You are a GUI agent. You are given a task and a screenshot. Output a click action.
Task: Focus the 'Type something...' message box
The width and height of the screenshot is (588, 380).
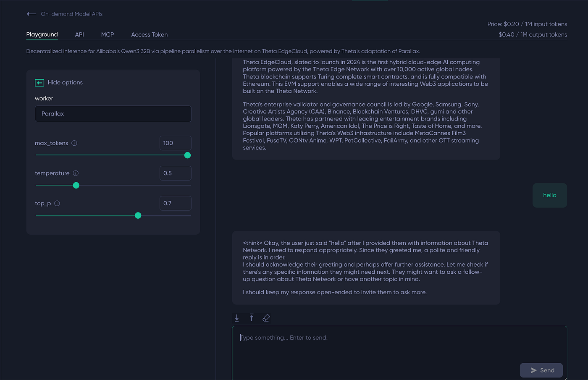click(399, 353)
